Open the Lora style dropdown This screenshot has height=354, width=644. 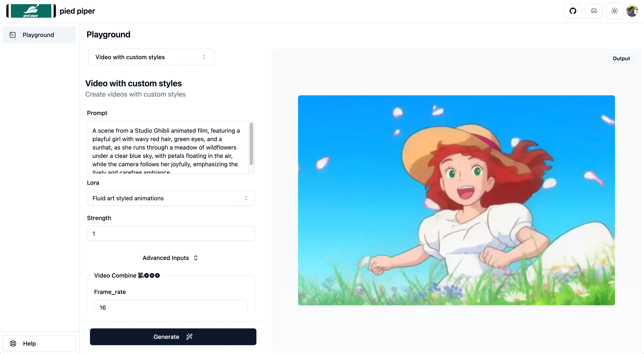170,198
